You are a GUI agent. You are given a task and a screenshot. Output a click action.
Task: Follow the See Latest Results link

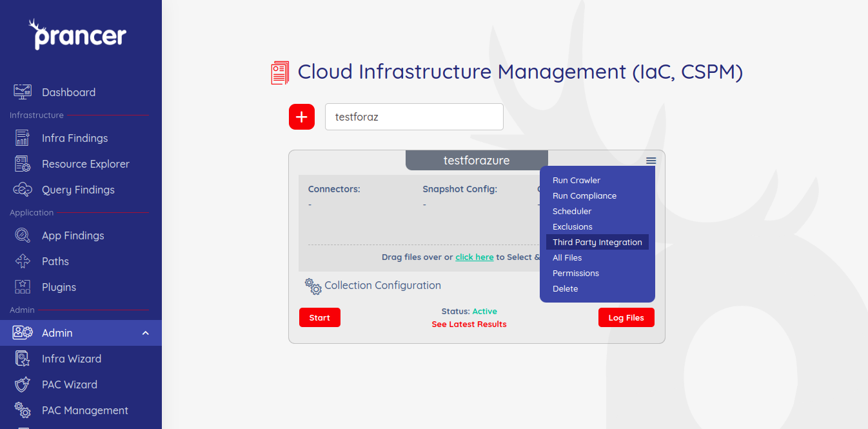click(469, 324)
